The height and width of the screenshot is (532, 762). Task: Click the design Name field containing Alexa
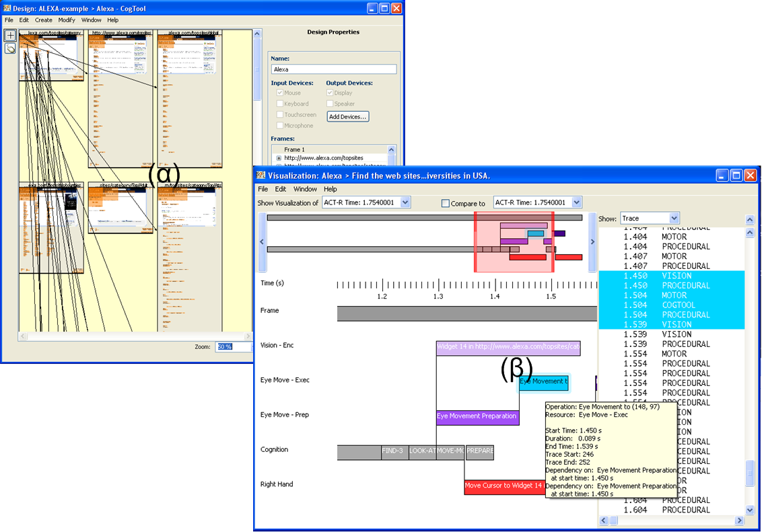(333, 69)
